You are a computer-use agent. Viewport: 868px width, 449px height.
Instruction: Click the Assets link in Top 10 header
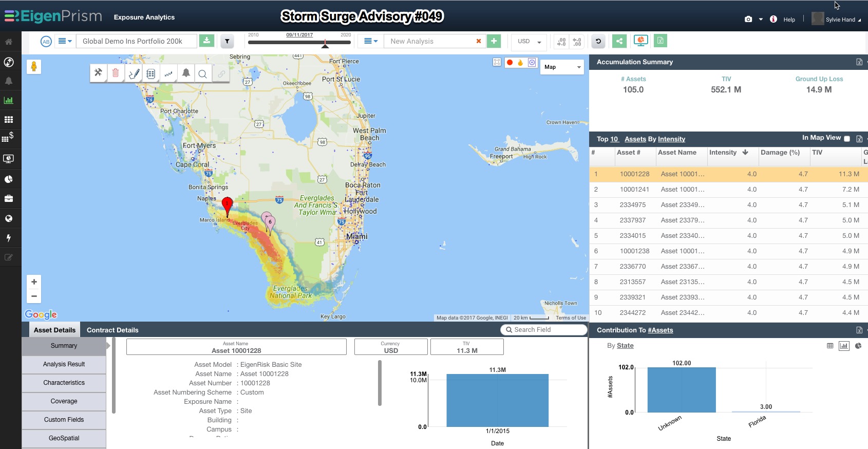pos(635,139)
